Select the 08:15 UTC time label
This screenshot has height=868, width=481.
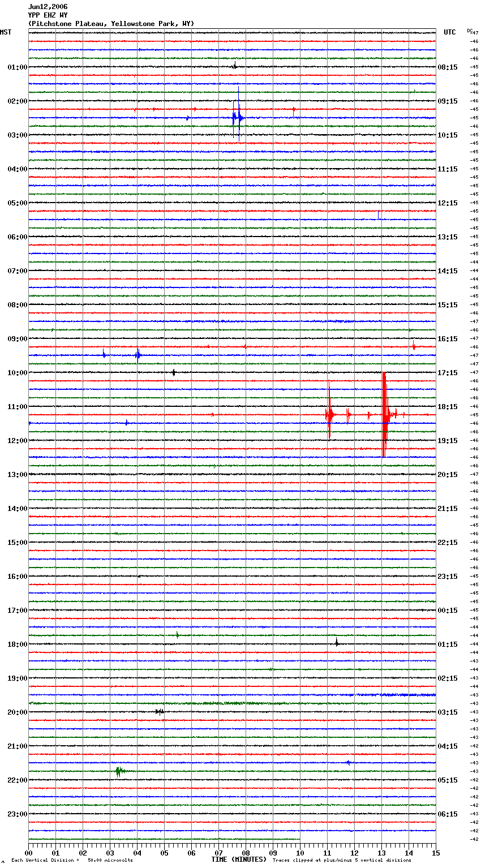coord(448,67)
